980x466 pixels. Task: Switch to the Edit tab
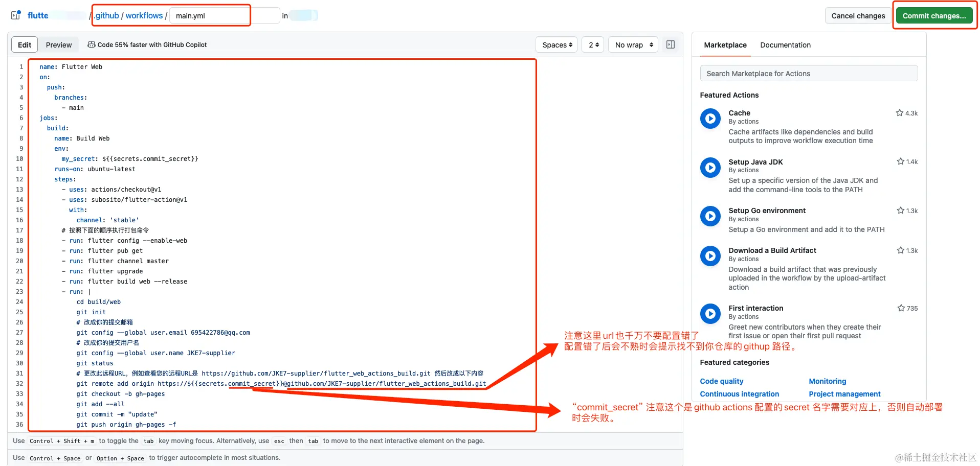coord(25,45)
